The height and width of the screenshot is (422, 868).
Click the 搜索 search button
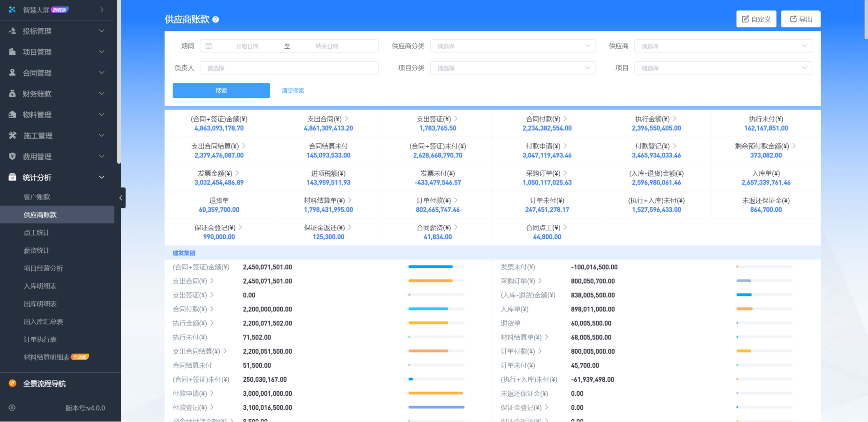[x=221, y=90]
